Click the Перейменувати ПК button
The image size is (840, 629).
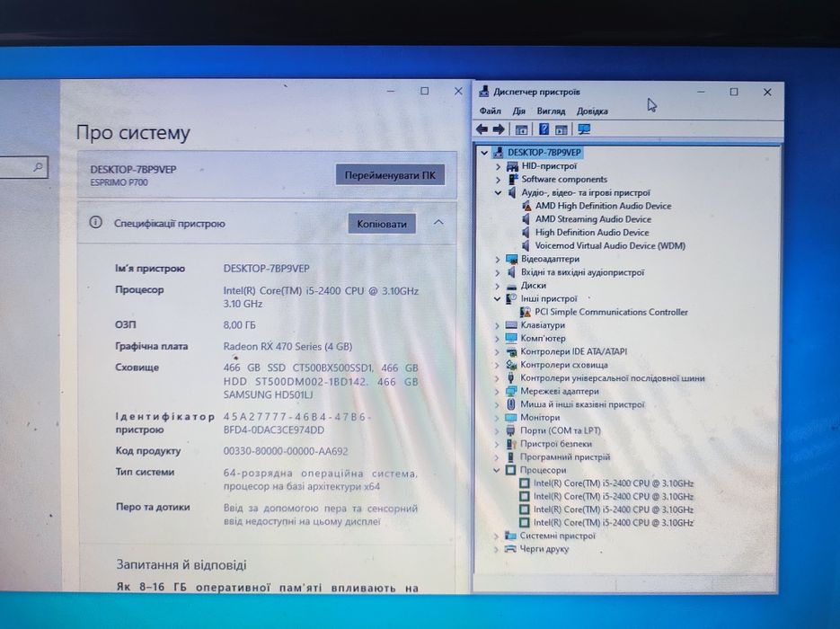click(390, 175)
